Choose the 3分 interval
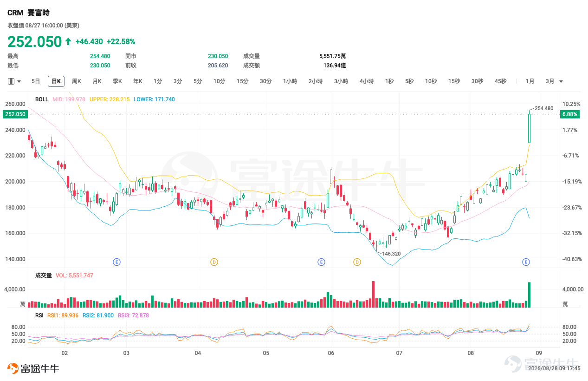Viewport: 588px width, 381px height. 178,81
